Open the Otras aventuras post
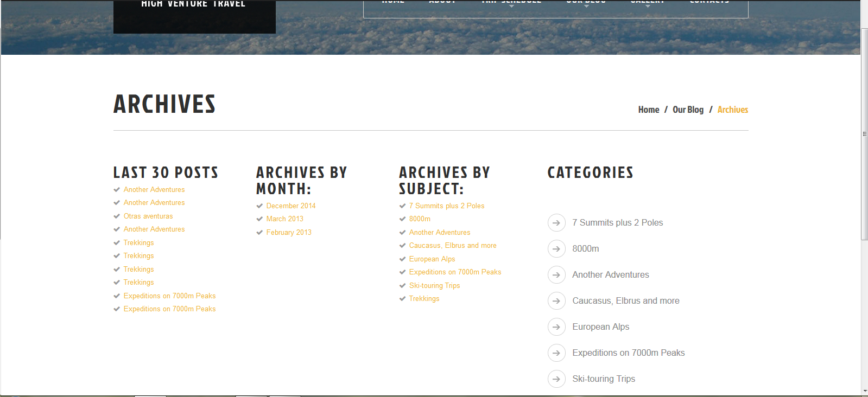 (148, 216)
